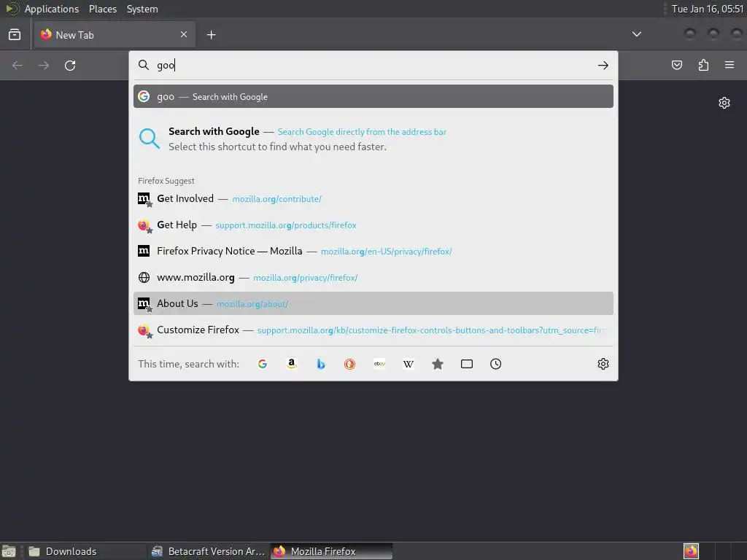This screenshot has width=747, height=560.
Task: Choose the Search with Google shortcut tip
Action: point(373,139)
